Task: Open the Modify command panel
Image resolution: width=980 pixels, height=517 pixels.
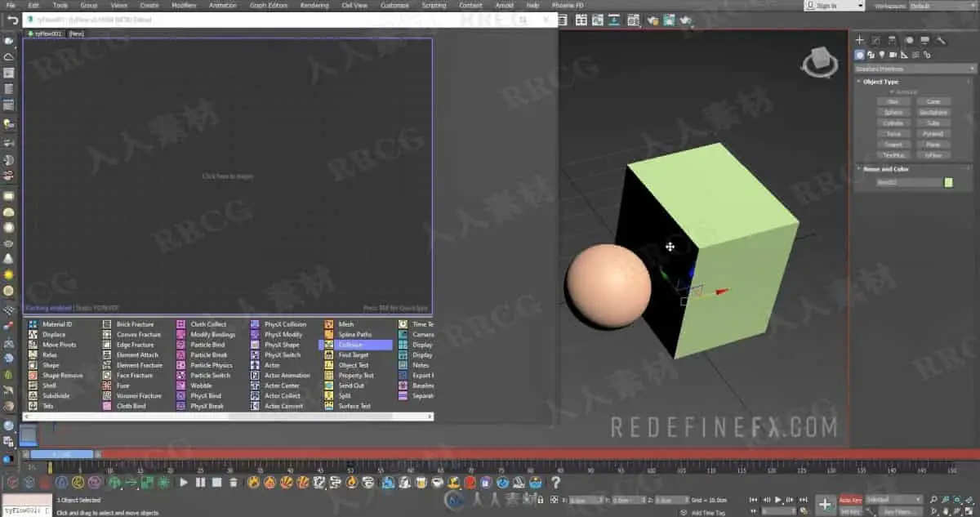Action: (875, 40)
